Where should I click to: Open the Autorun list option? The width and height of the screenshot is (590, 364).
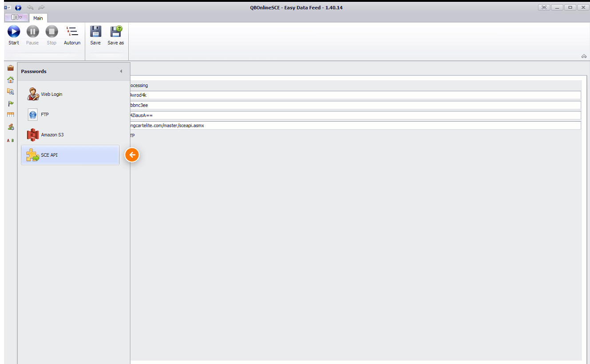(72, 36)
